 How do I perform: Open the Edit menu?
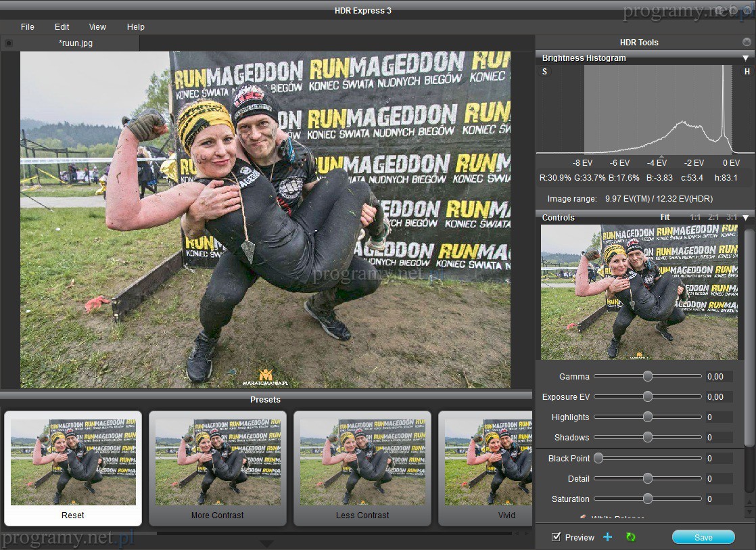(62, 27)
